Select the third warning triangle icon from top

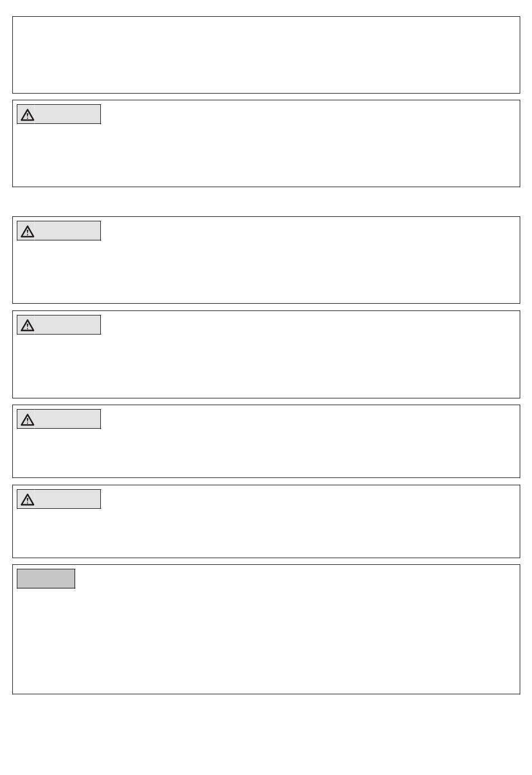27,326
